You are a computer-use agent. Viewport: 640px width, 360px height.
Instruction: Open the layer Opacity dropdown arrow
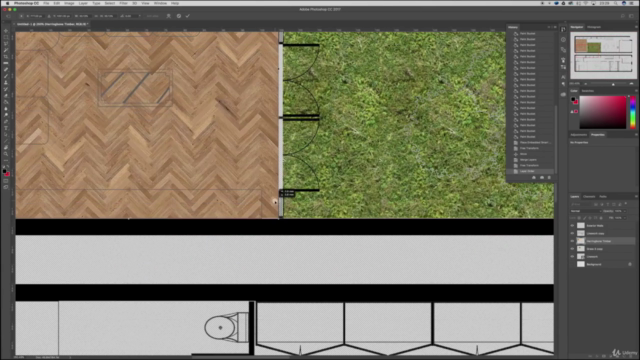pos(624,211)
